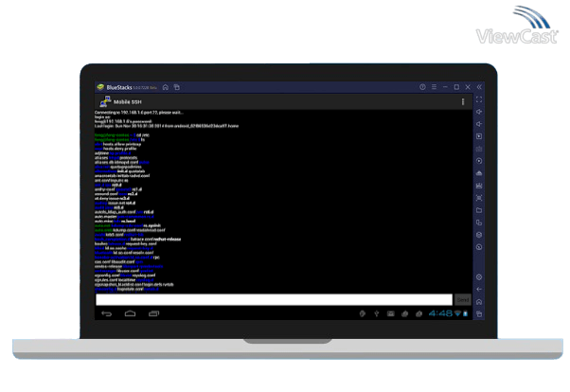Click the 4:48 clock in status bar
This screenshot has height=392, width=570.
pyautogui.click(x=440, y=313)
